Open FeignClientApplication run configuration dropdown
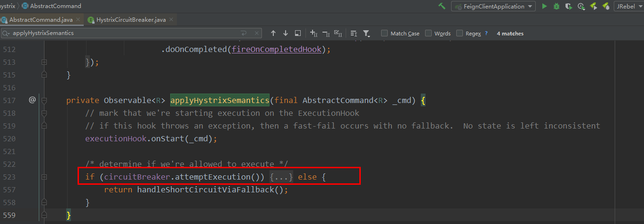 pos(493,6)
